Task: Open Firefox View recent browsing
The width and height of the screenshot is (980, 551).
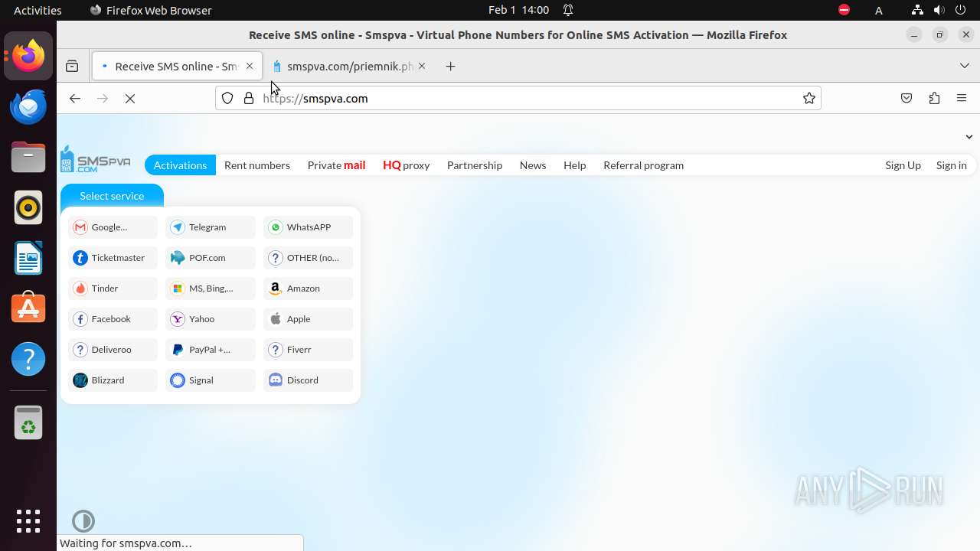Action: [x=72, y=67]
